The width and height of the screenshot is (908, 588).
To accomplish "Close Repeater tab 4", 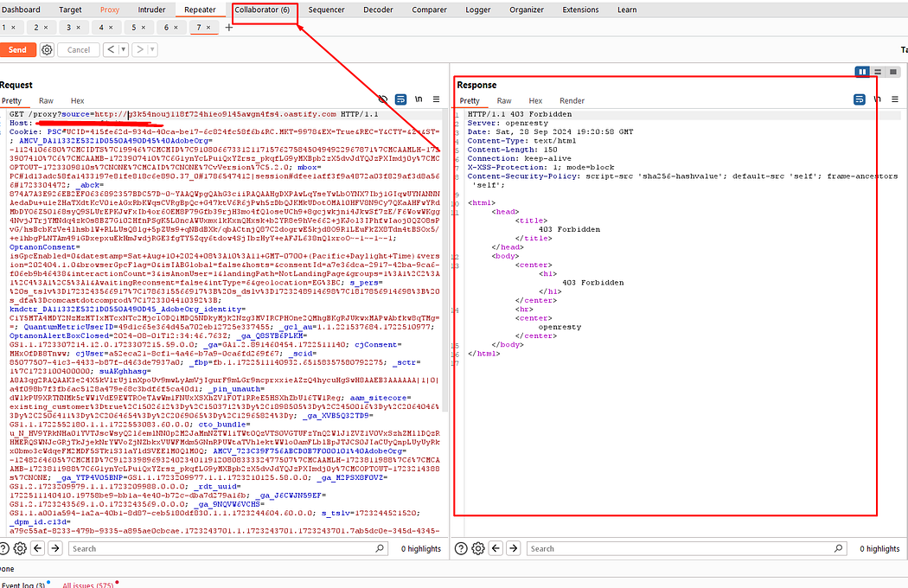I will coord(112,27).
